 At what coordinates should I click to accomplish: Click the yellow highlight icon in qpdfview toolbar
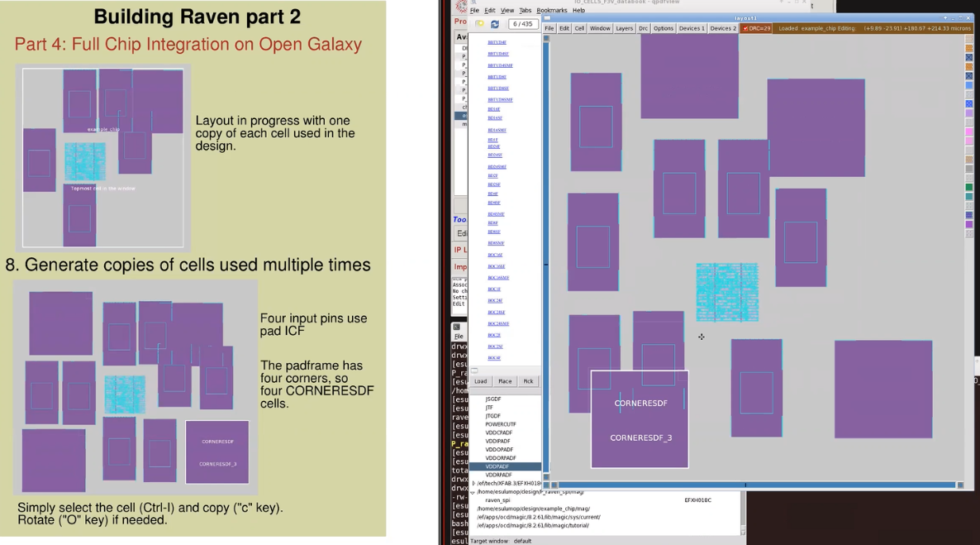[x=480, y=23]
